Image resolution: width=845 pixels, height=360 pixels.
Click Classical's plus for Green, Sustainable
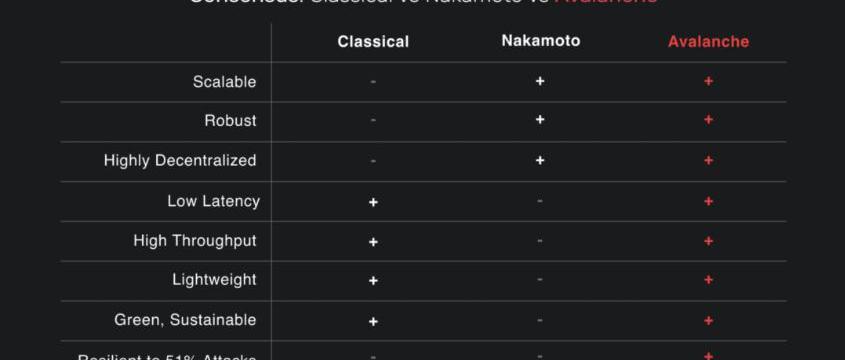coord(373,322)
